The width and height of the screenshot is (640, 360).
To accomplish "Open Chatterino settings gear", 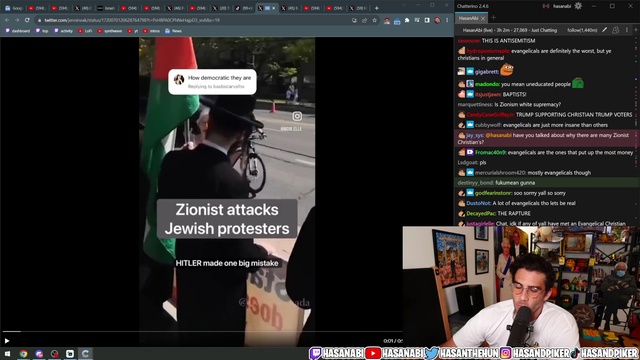I will coord(578,6).
